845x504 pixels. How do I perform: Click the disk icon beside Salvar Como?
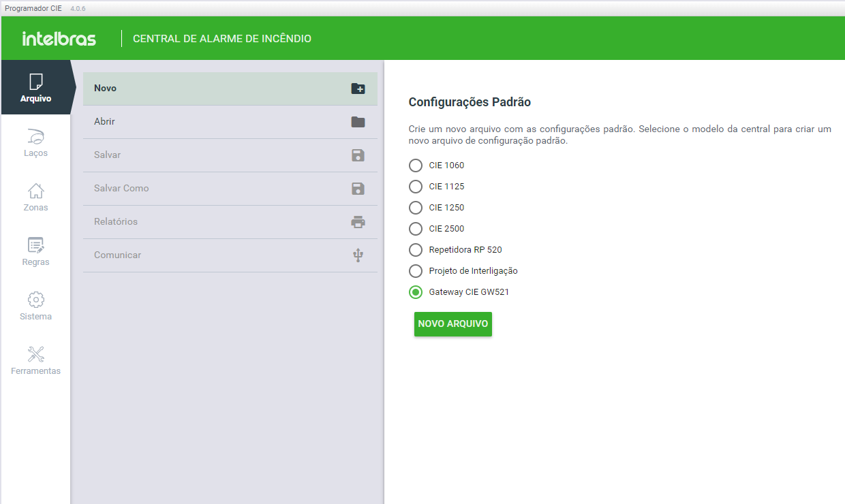click(x=358, y=189)
